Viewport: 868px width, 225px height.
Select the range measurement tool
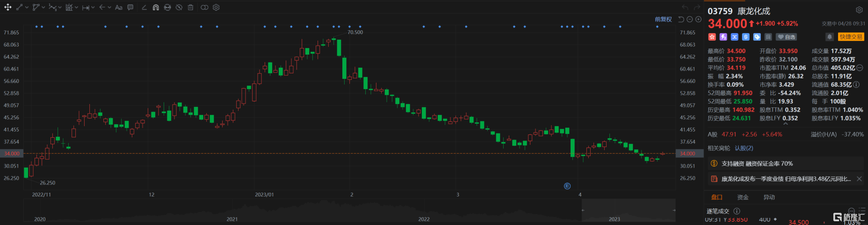tap(86, 7)
